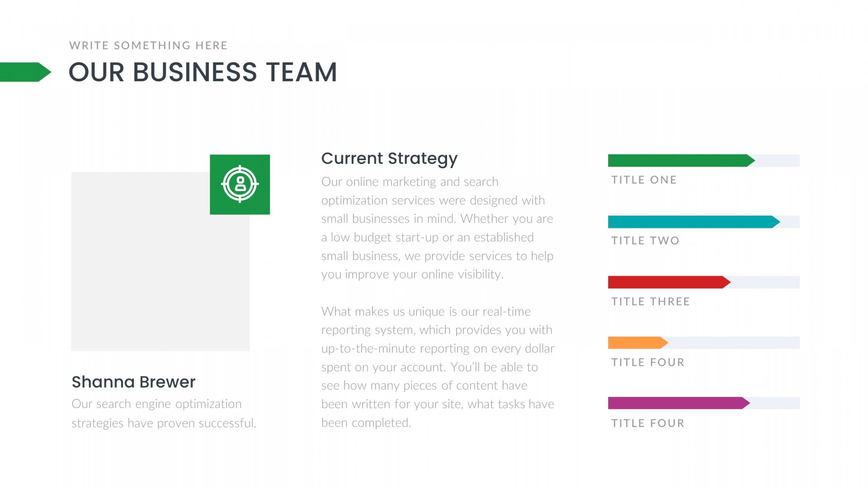
Task: Select the gray photo placeholder
Action: tap(160, 261)
